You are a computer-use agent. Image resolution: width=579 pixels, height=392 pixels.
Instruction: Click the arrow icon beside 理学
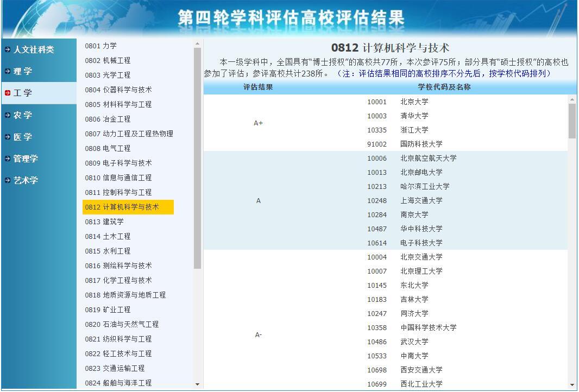tap(8, 72)
